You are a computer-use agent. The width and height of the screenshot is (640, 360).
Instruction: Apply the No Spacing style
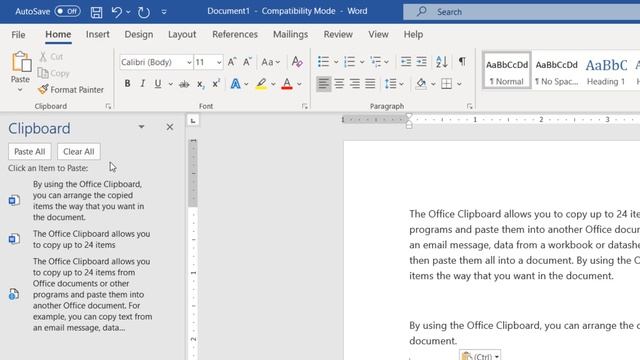(x=556, y=70)
